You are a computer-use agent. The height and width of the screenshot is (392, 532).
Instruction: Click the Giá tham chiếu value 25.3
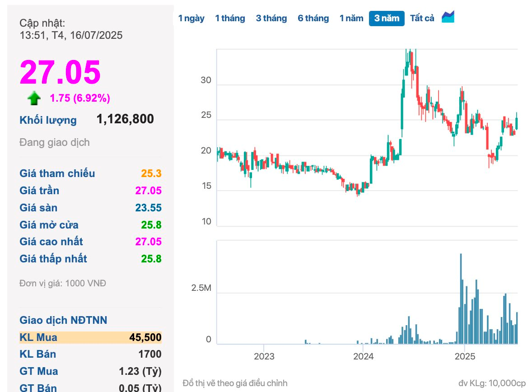click(151, 174)
